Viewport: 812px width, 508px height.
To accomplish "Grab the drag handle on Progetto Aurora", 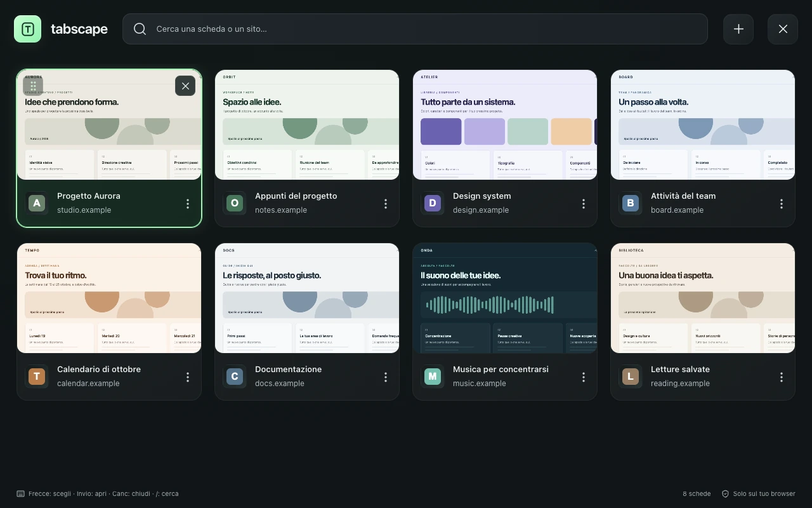I will tap(33, 86).
